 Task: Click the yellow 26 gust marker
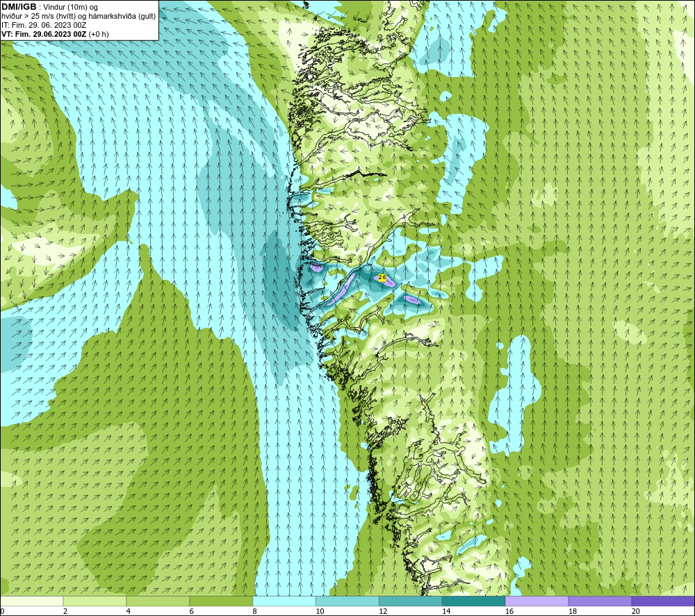[x=382, y=277]
